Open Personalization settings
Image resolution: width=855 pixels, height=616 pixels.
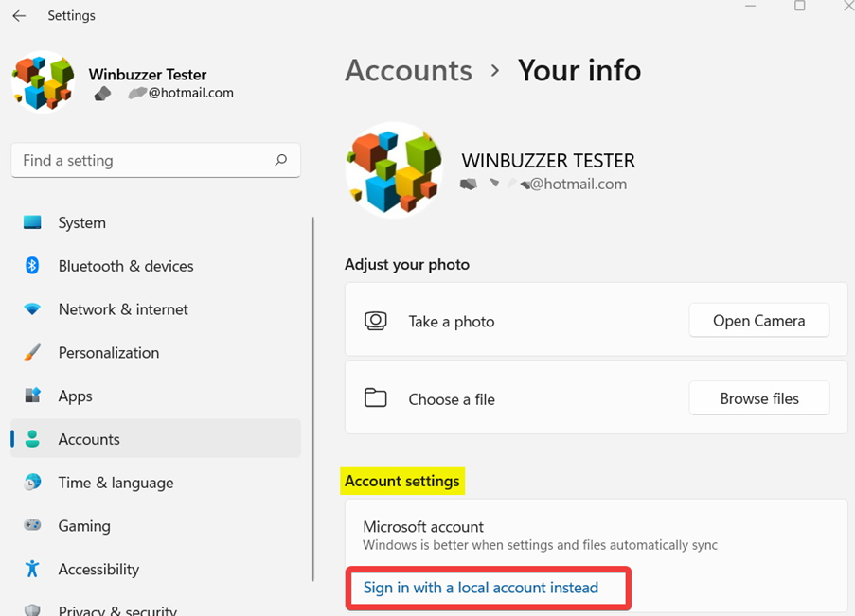click(155, 352)
